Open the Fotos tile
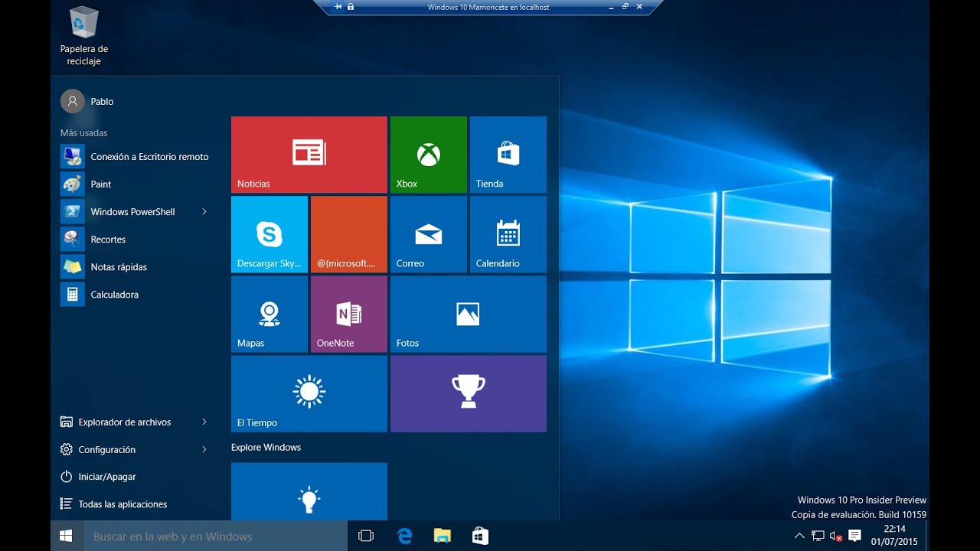Viewport: 980px width, 551px height. pos(468,314)
